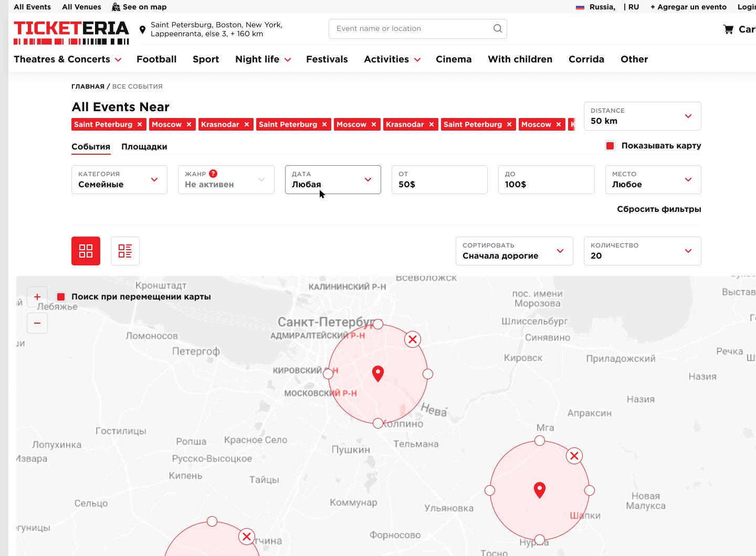Viewport: 756px width, 556px height.
Task: Toggle Поиск при перемещении карты checkbox
Action: coord(61,297)
